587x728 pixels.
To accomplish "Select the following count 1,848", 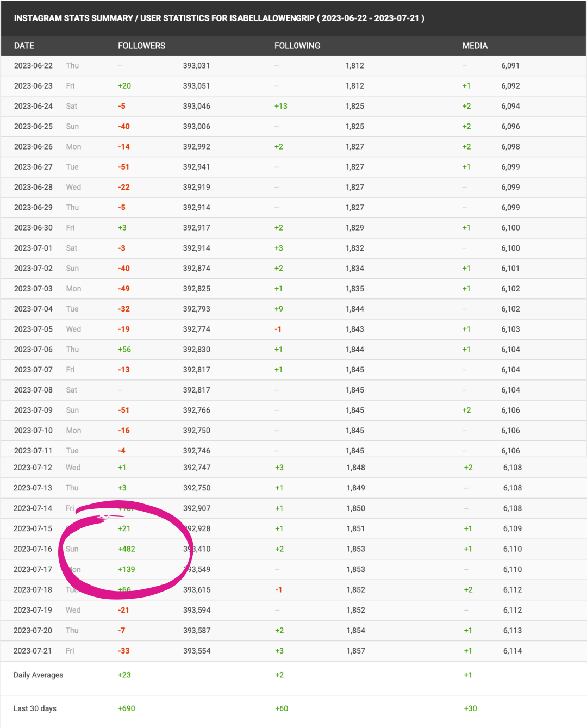I will 356,468.
